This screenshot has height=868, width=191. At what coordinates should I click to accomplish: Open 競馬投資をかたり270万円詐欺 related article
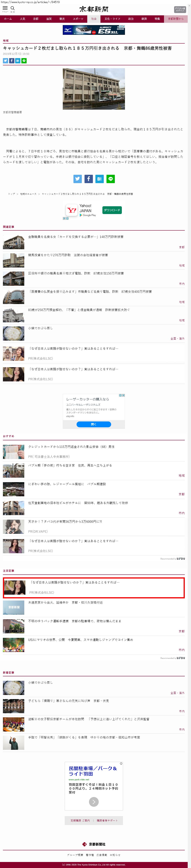68,255
